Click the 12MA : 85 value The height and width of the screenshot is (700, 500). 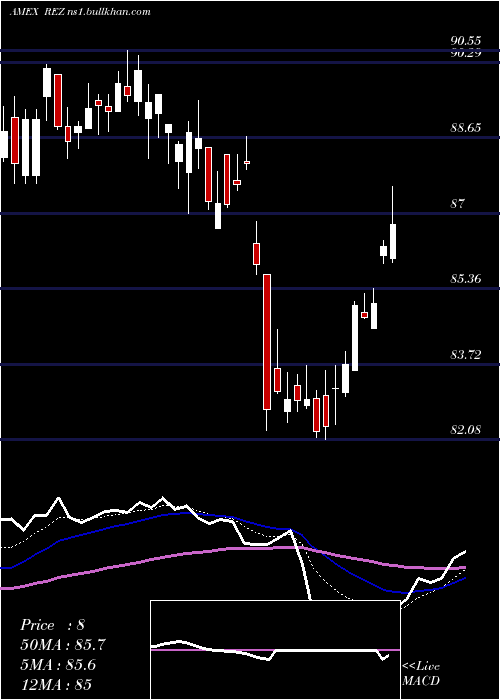click(56, 684)
